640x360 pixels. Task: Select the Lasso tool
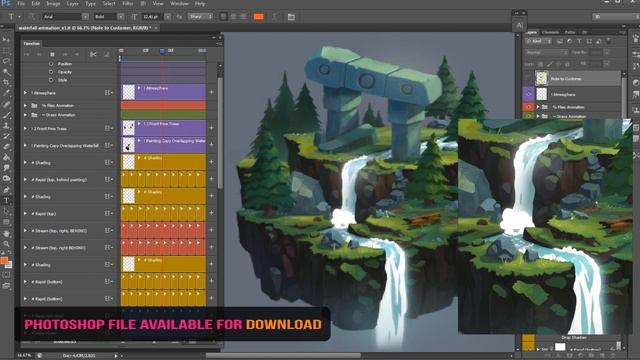6,61
